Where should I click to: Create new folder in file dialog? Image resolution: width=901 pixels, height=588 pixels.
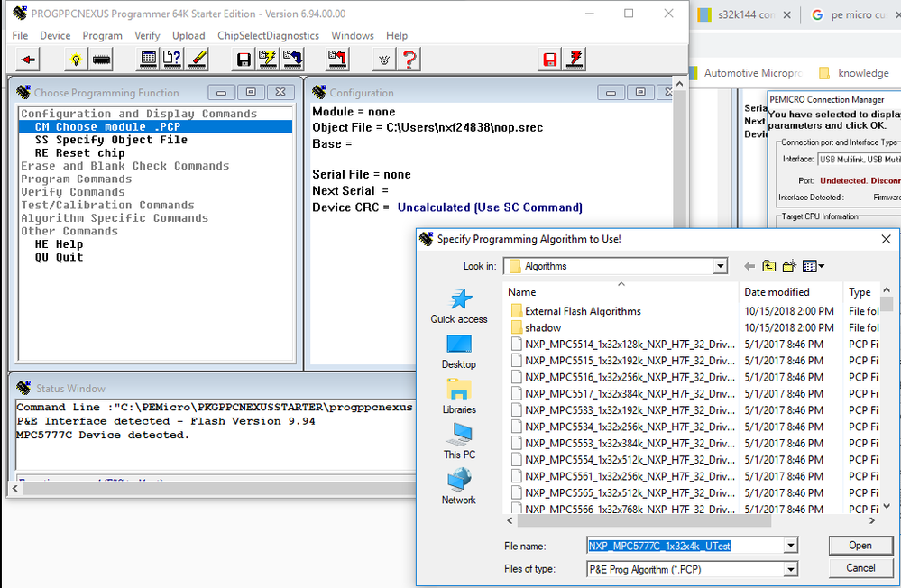pyautogui.click(x=789, y=266)
